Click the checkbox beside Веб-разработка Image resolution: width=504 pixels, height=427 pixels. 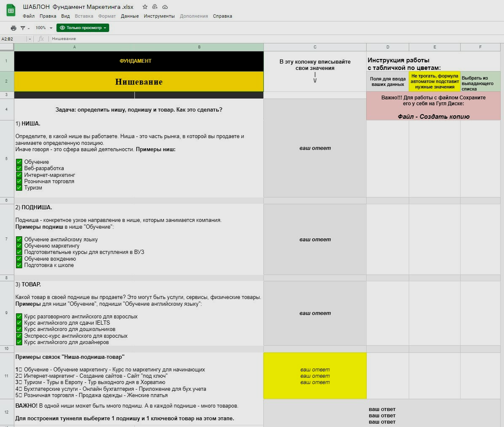click(19, 168)
